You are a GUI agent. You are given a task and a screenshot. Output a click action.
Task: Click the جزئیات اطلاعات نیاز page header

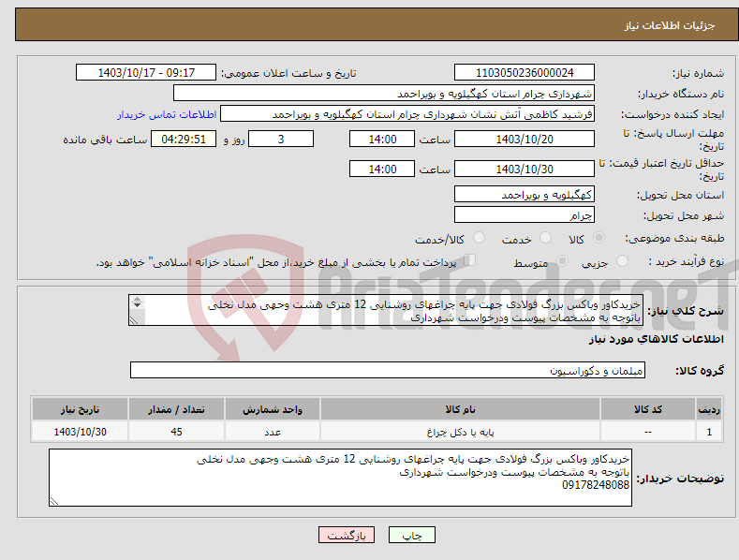coord(670,25)
